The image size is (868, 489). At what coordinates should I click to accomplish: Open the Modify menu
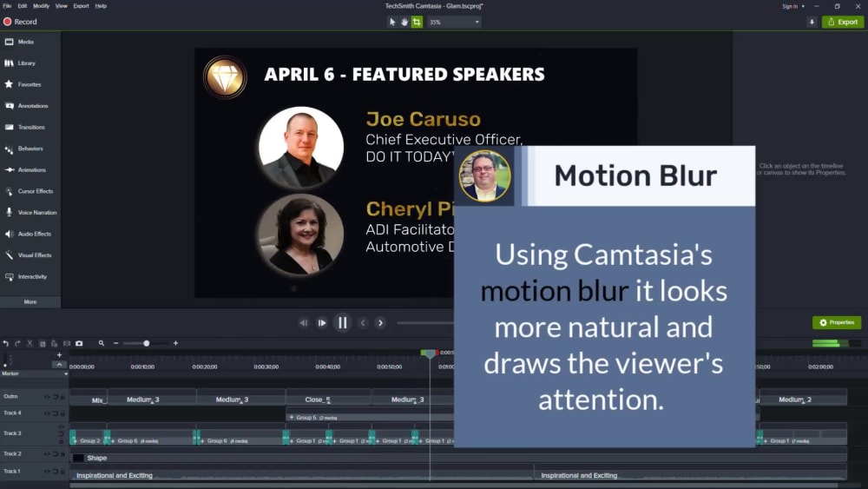click(x=41, y=6)
